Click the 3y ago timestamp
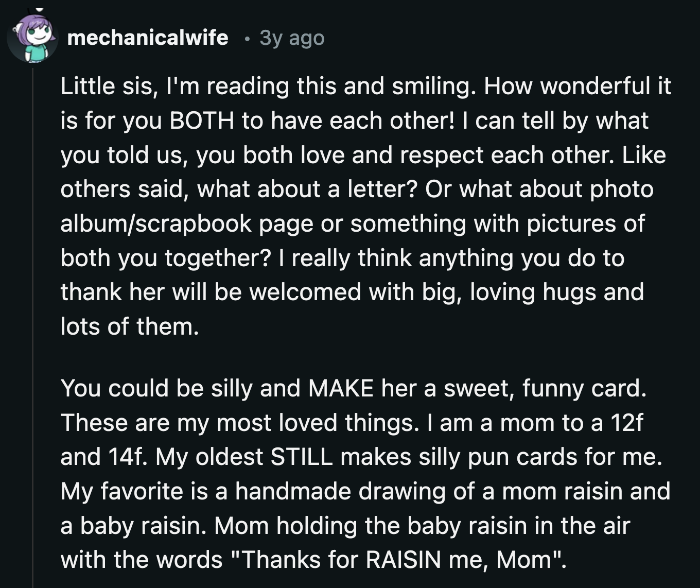Viewport: 700px width, 588px height. point(291,38)
